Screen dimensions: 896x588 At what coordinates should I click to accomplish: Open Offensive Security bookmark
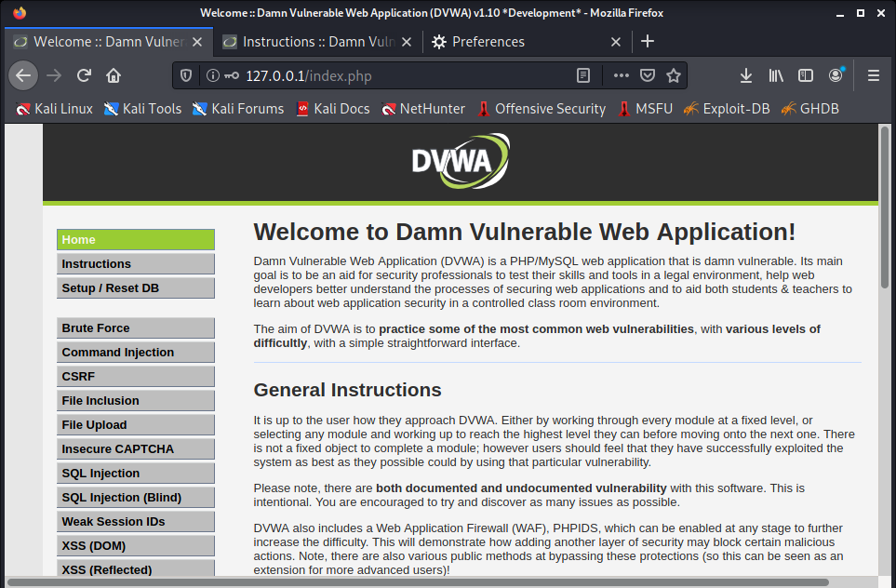542,109
